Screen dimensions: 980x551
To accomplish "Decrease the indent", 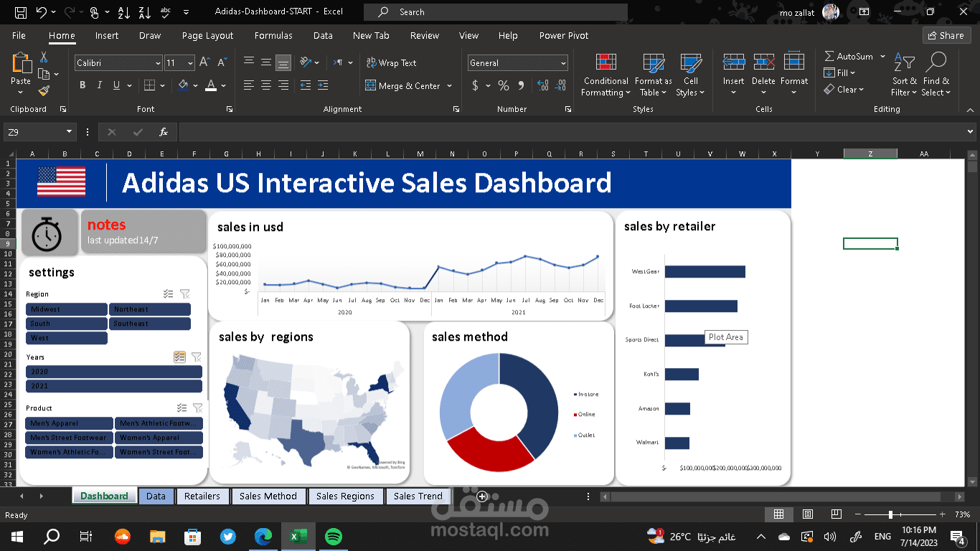I will pyautogui.click(x=306, y=85).
